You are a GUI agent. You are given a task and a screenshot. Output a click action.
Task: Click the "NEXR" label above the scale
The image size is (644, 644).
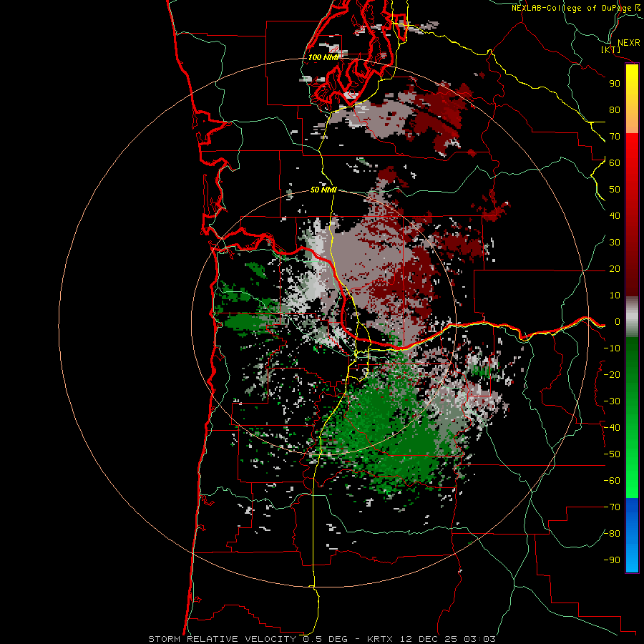(629, 43)
